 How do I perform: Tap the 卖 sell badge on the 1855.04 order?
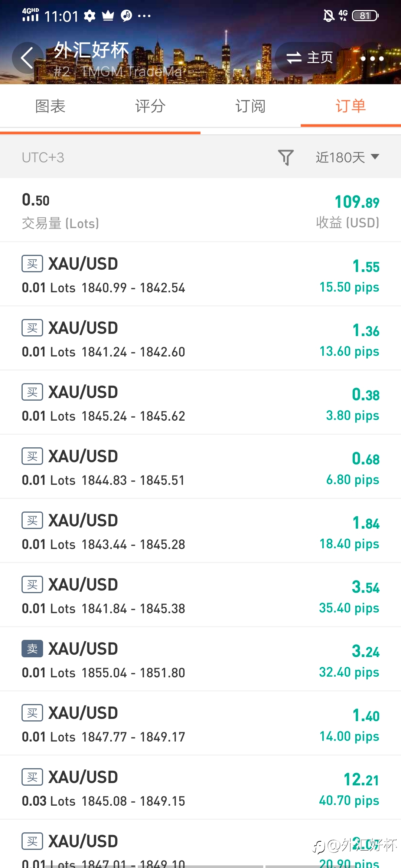pos(32,648)
